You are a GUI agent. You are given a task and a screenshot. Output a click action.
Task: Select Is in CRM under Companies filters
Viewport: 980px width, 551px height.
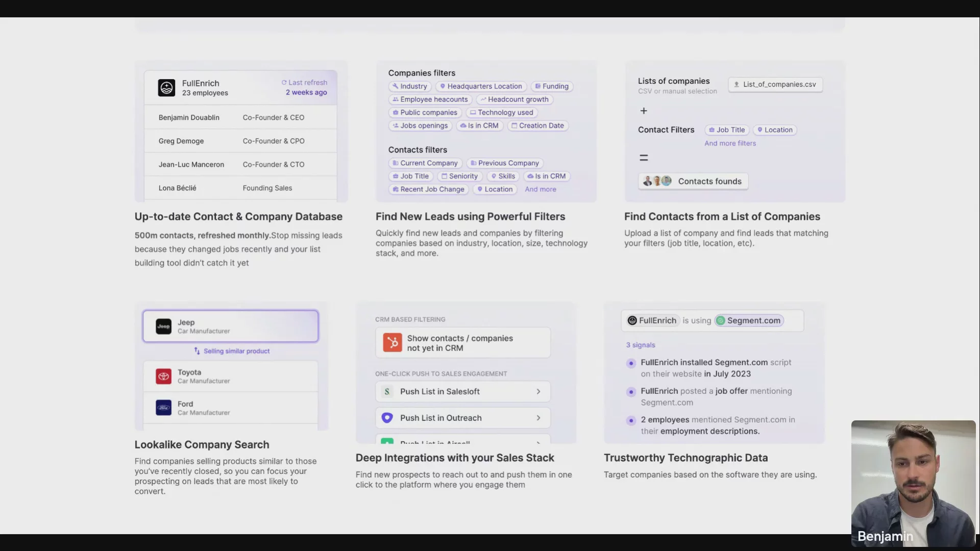pyautogui.click(x=479, y=126)
